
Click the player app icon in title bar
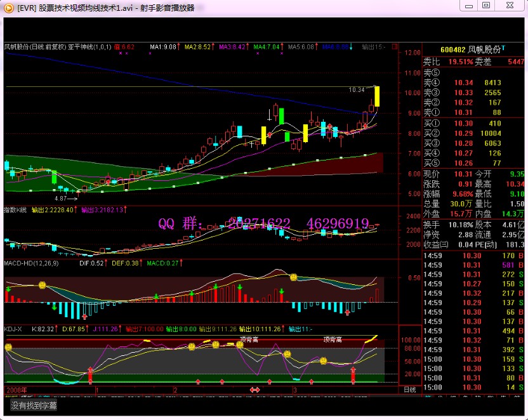click(9, 8)
